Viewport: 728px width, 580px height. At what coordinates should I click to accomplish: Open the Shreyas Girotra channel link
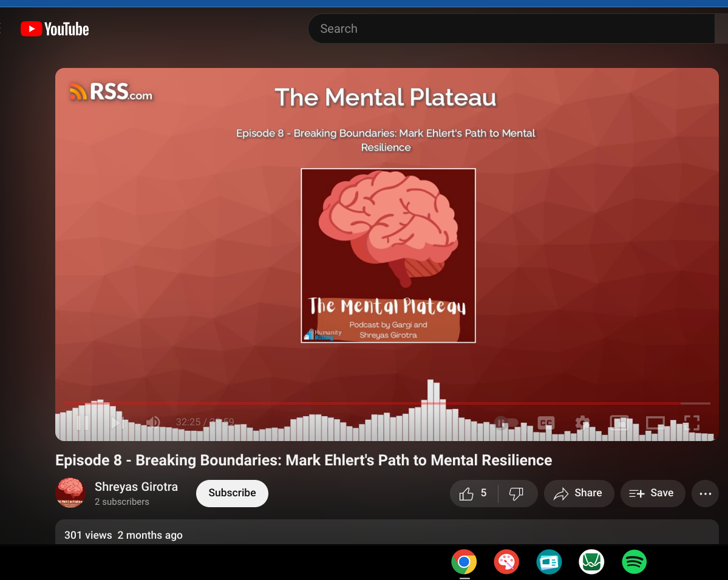click(136, 487)
